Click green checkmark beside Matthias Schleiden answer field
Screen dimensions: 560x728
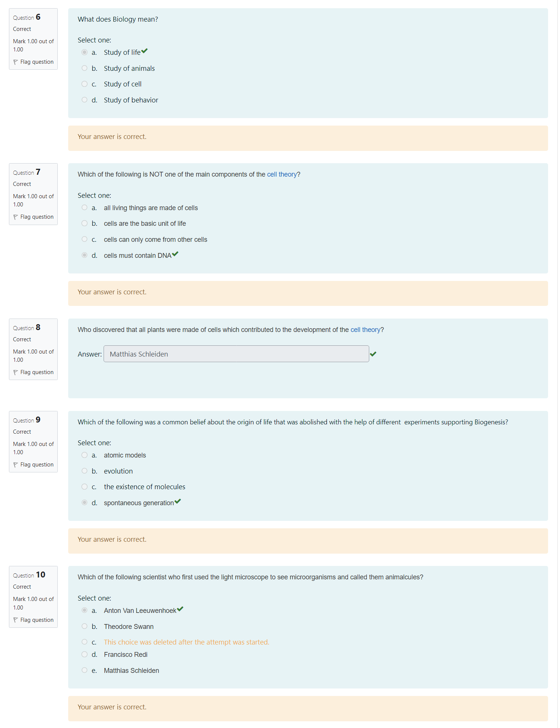[x=373, y=354]
